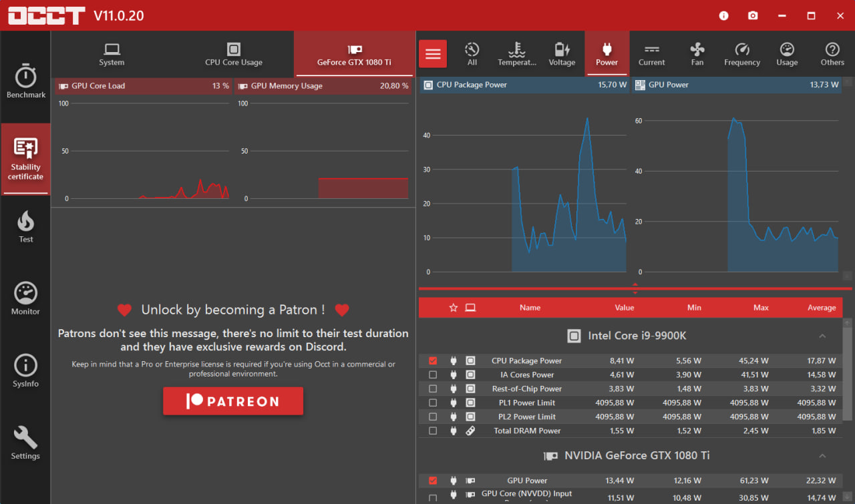Click the monitor icon in the table header
Image resolution: width=855 pixels, height=504 pixels.
click(470, 308)
